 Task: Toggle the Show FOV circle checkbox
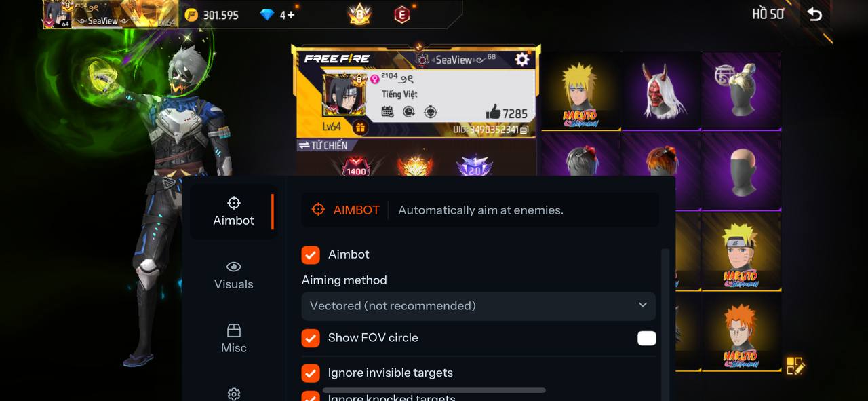pos(311,338)
